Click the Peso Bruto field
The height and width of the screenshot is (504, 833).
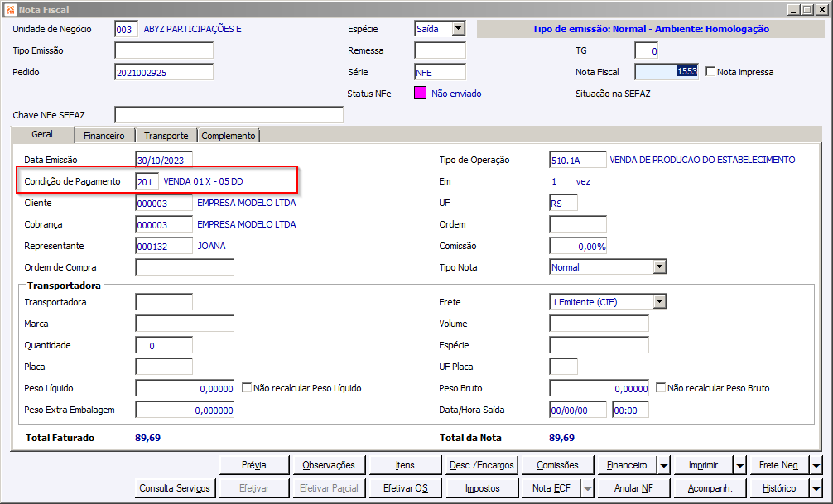599,388
